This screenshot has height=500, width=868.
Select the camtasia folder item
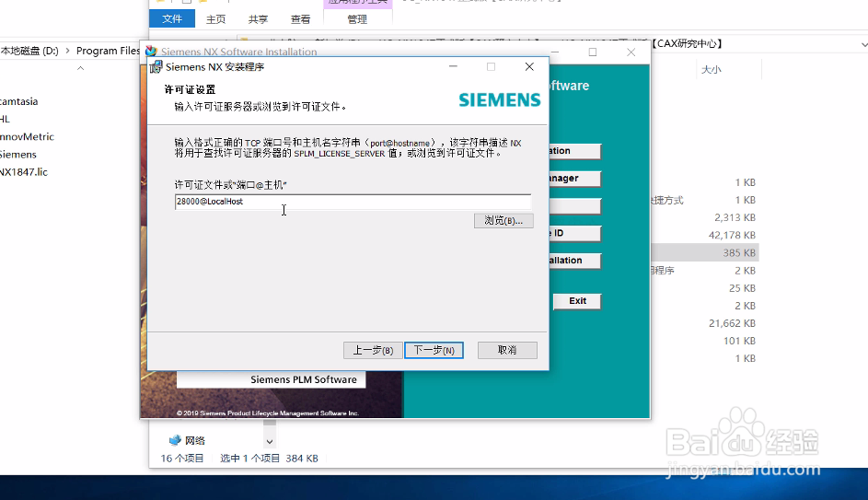coord(18,101)
